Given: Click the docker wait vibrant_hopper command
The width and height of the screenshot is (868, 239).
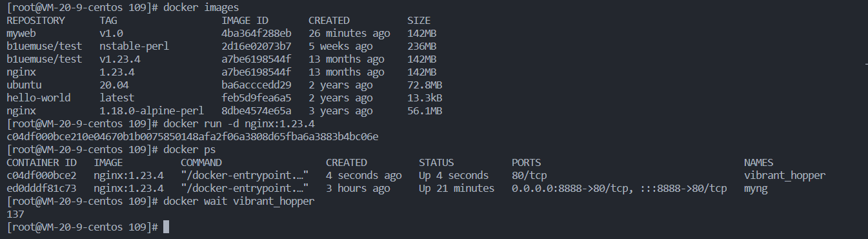Looking at the screenshot, I should tap(239, 202).
